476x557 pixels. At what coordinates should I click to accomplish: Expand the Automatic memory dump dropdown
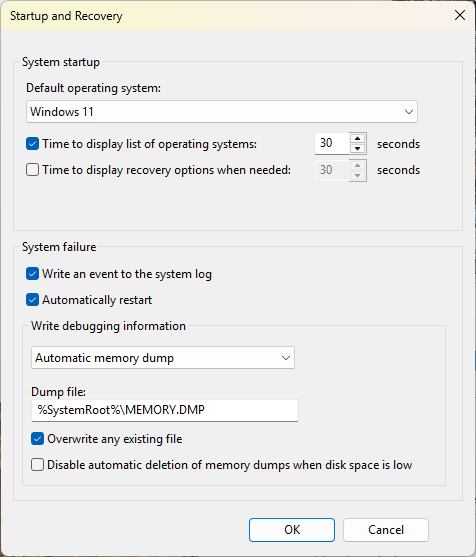(x=163, y=358)
